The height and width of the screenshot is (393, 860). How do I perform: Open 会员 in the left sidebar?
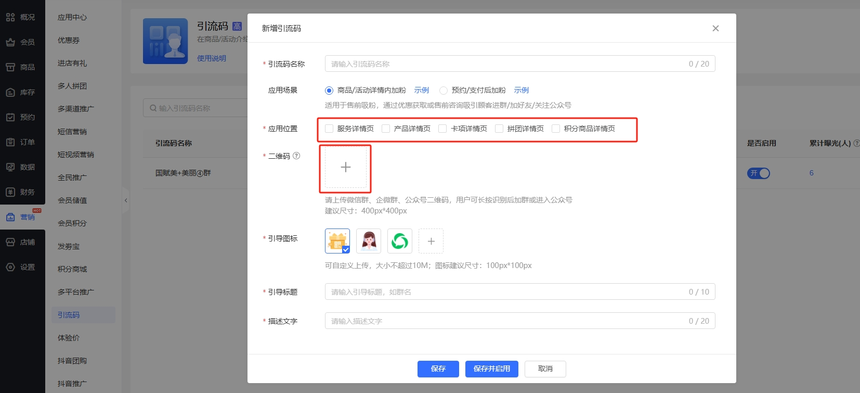tap(21, 42)
